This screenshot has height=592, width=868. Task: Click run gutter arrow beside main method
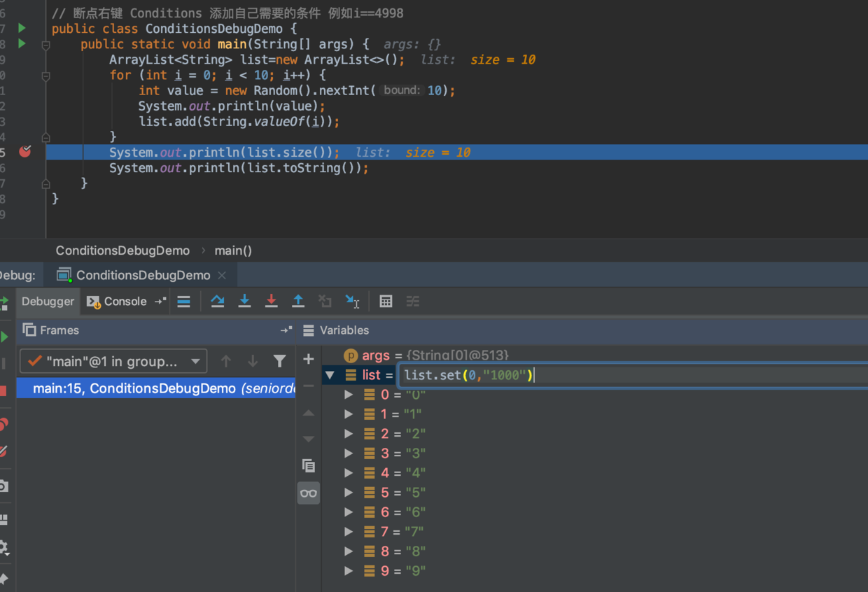click(22, 43)
